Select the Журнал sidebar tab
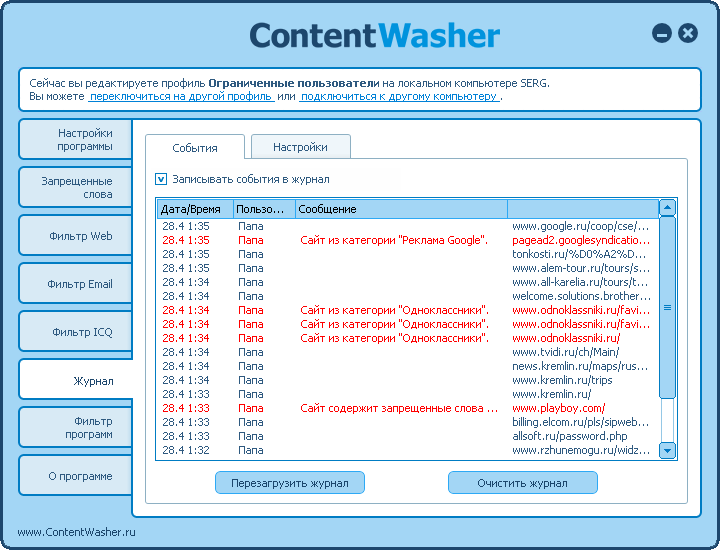The image size is (720, 550). [x=76, y=380]
